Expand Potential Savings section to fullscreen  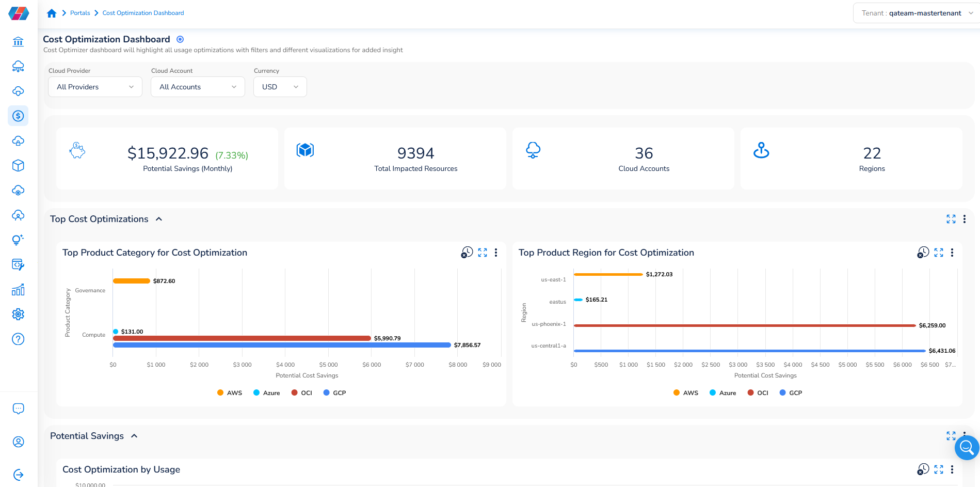(x=951, y=436)
